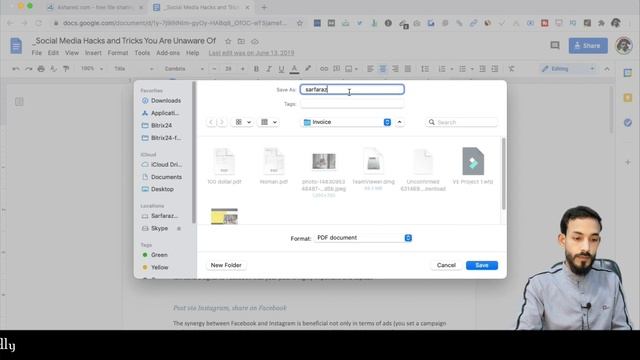Open the Tools menu in Docs
The image size is (640, 360).
tap(142, 53)
